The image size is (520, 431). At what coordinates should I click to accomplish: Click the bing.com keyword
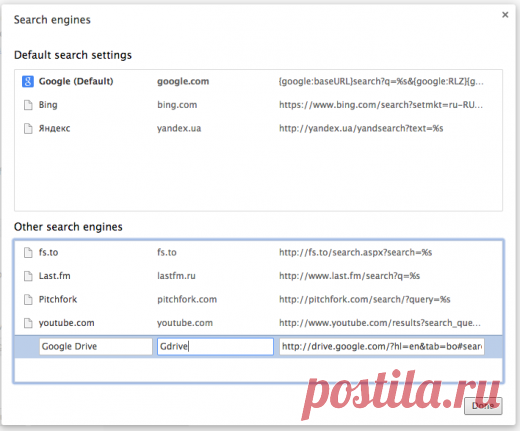[177, 105]
